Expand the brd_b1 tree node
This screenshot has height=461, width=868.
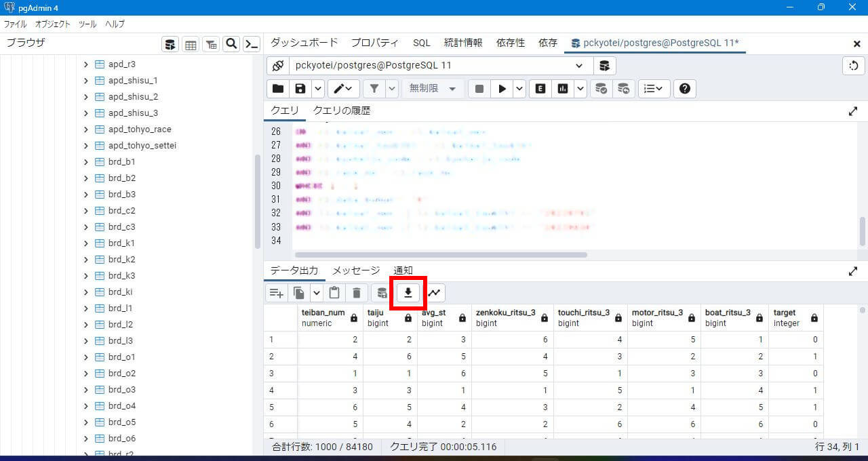(85, 161)
